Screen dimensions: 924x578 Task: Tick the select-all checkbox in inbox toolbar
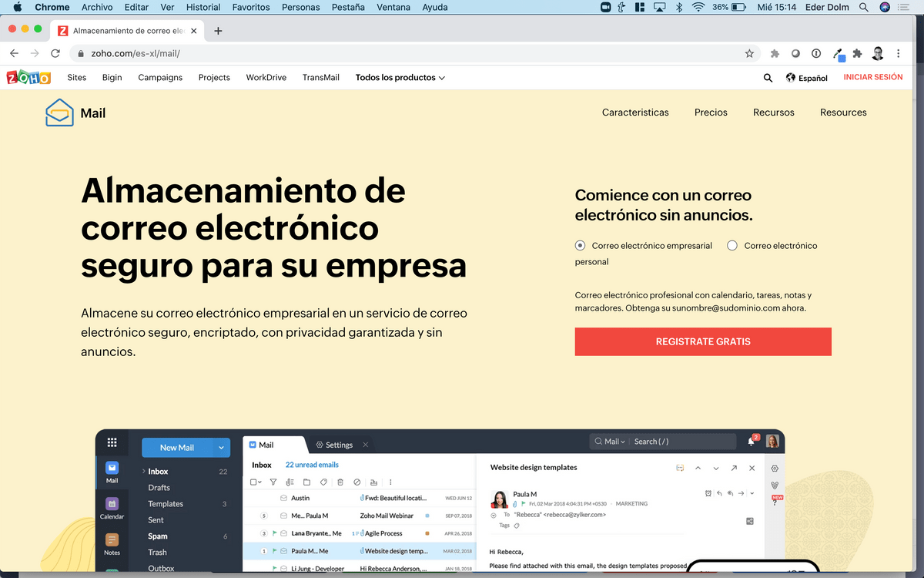point(253,482)
